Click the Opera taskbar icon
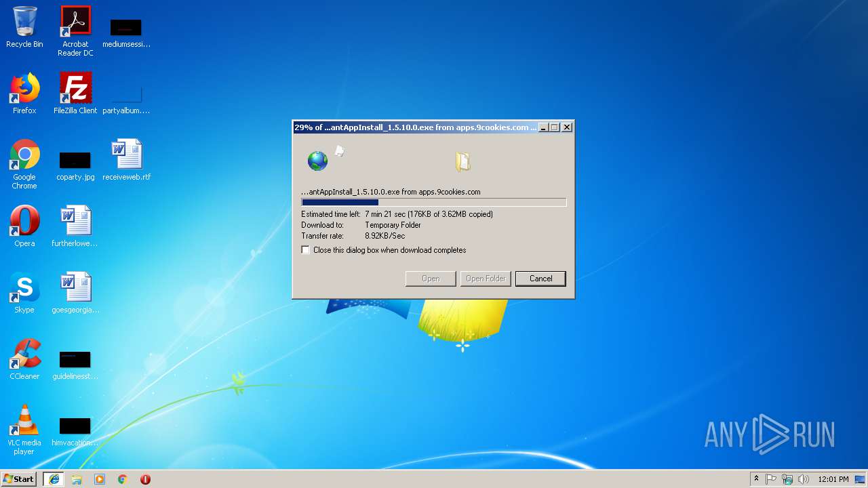This screenshot has height=488, width=868. click(145, 479)
